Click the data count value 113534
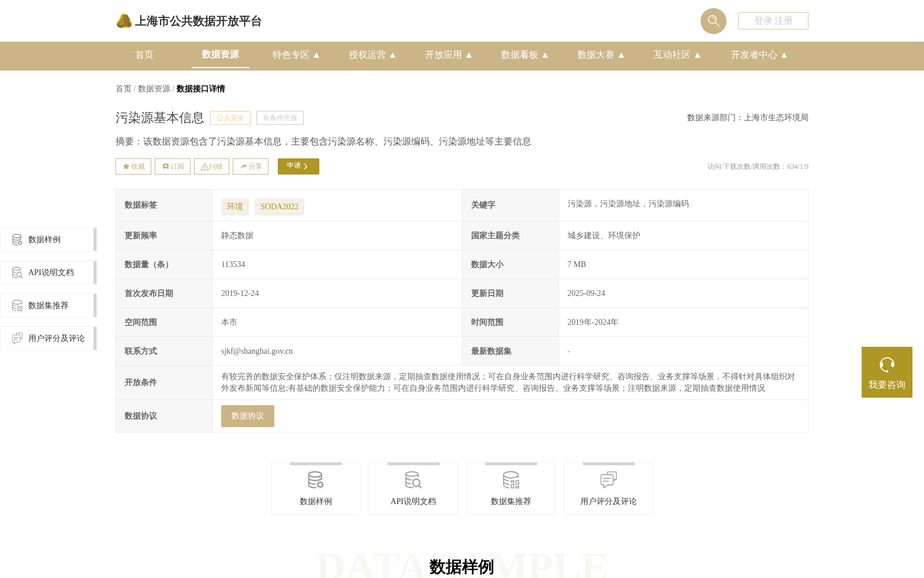 (233, 265)
